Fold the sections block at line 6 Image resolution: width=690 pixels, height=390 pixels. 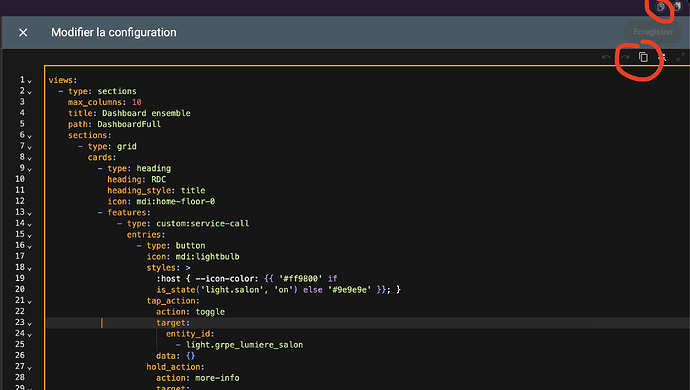click(x=29, y=136)
